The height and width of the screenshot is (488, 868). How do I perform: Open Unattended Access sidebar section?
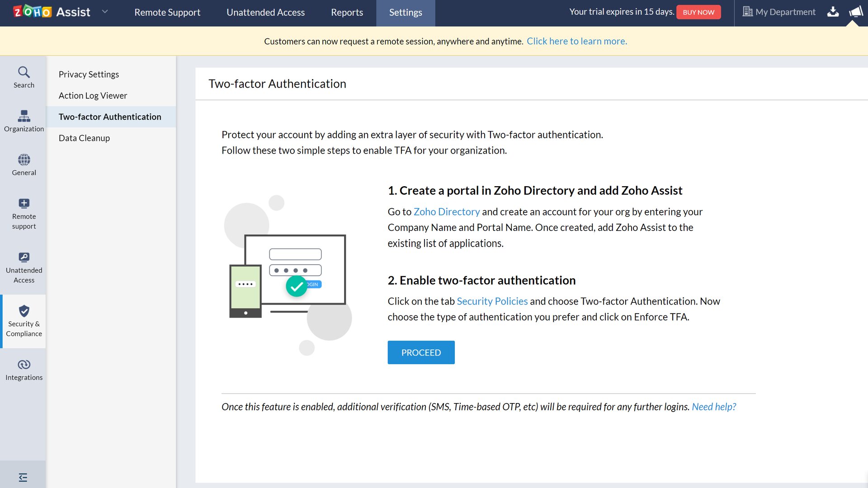[24, 268]
